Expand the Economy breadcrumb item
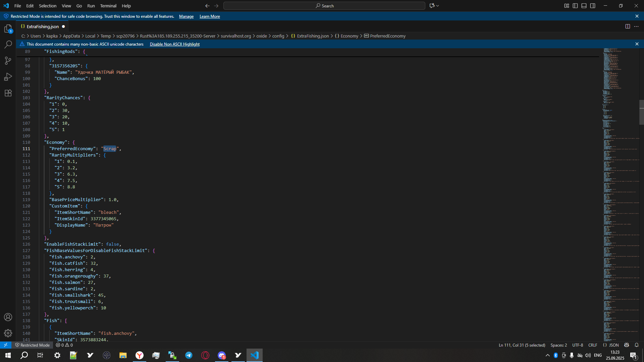Image resolution: width=644 pixels, height=362 pixels. coord(349,36)
